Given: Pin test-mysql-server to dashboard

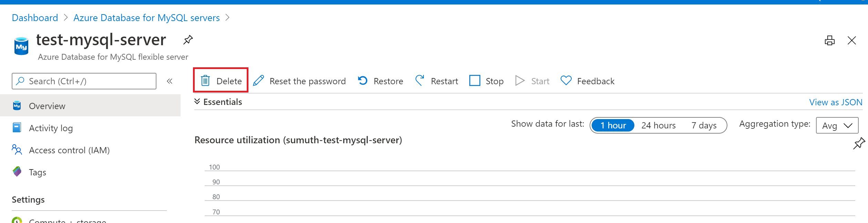Looking at the screenshot, I should [188, 40].
